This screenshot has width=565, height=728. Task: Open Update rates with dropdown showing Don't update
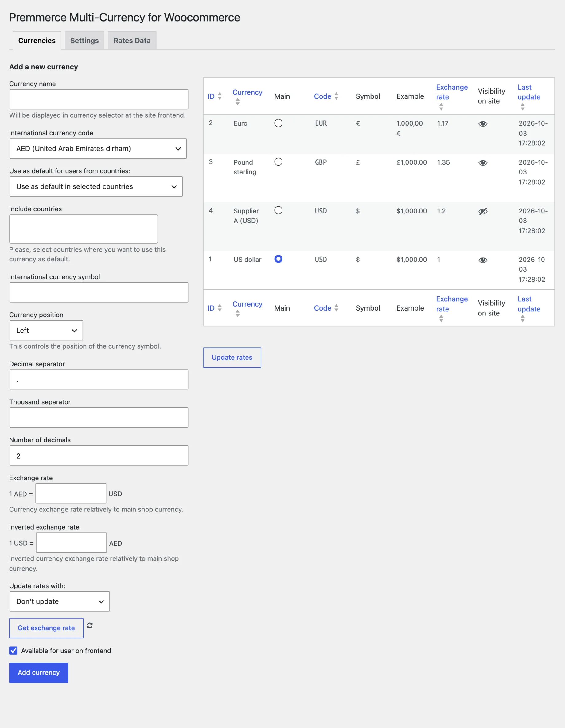[60, 602]
